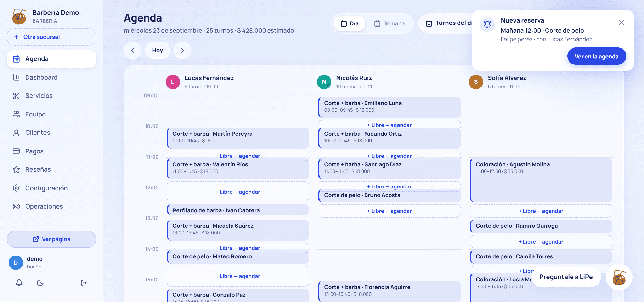
Task: Open Reseñas in the sidebar
Action: click(51, 169)
